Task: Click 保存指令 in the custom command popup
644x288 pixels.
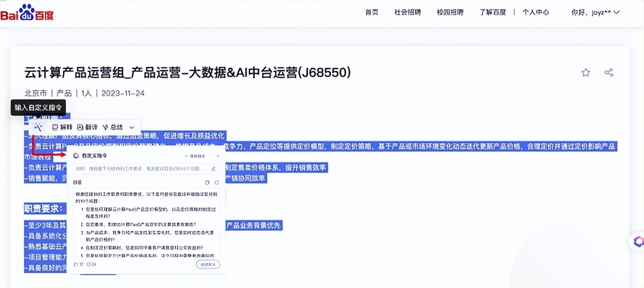Action: coord(196,156)
